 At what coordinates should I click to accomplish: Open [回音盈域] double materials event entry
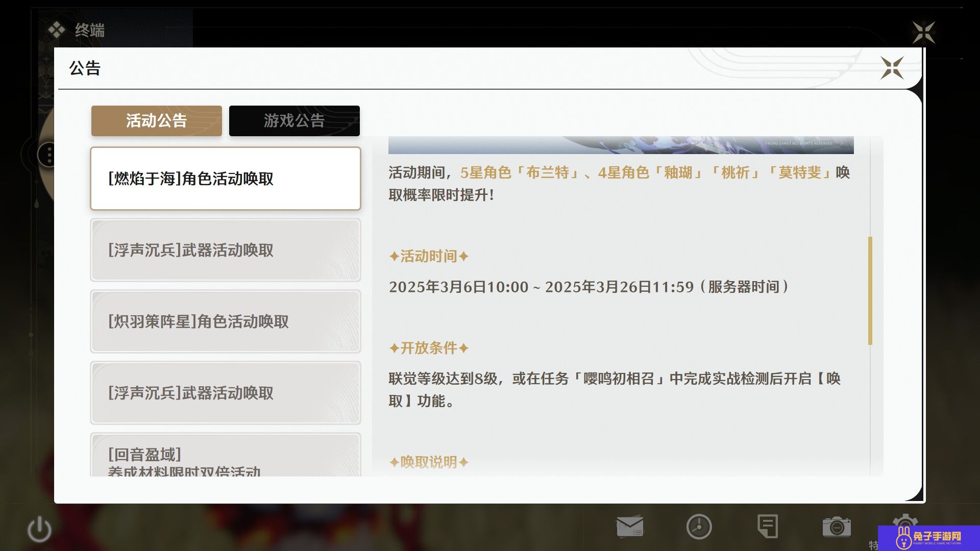point(226,455)
